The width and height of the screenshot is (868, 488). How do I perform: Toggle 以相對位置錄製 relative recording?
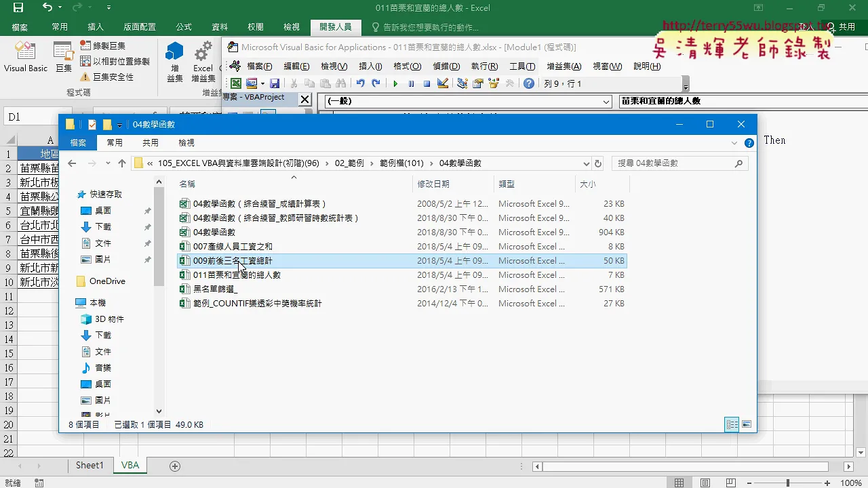115,61
